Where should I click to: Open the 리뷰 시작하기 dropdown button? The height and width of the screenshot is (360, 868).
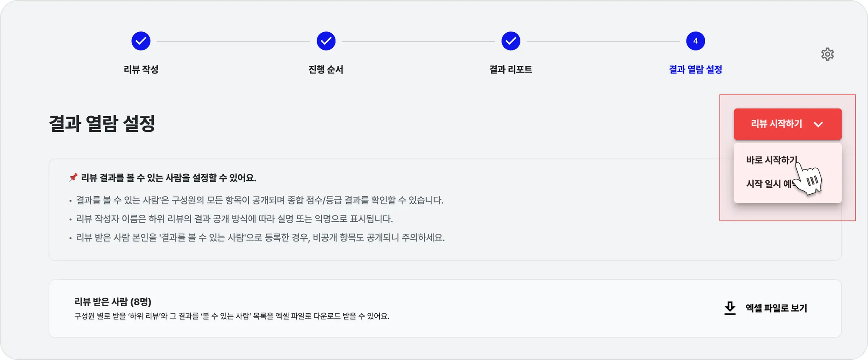(x=787, y=124)
